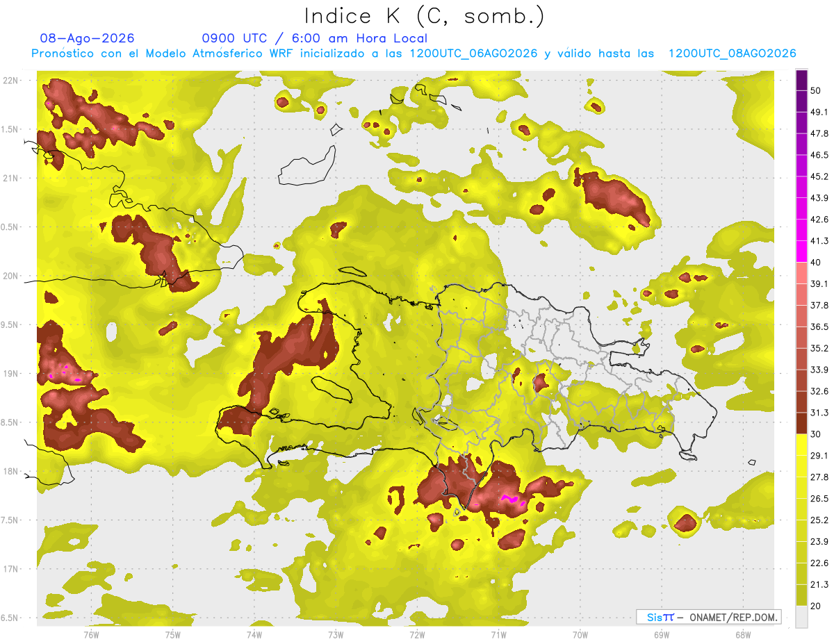Screen dimensions: 834x644
Task: Click latitude label "18N"
Action: click(x=10, y=471)
